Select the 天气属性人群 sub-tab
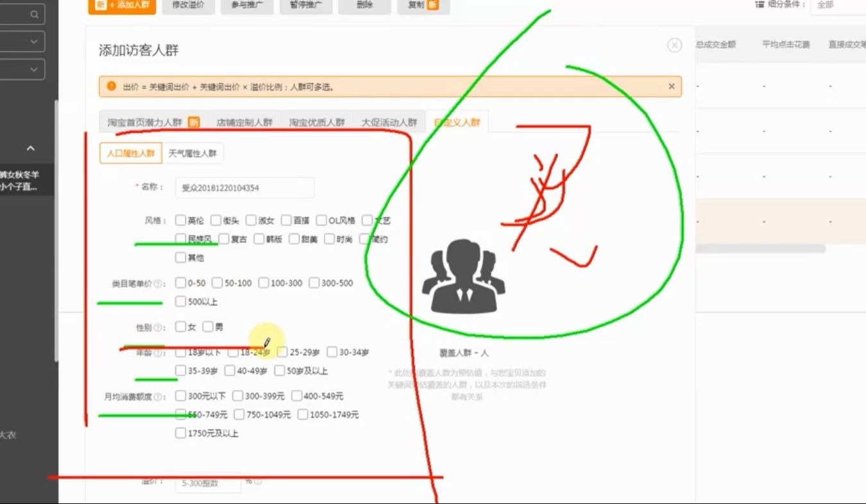The image size is (866, 504). click(x=192, y=153)
